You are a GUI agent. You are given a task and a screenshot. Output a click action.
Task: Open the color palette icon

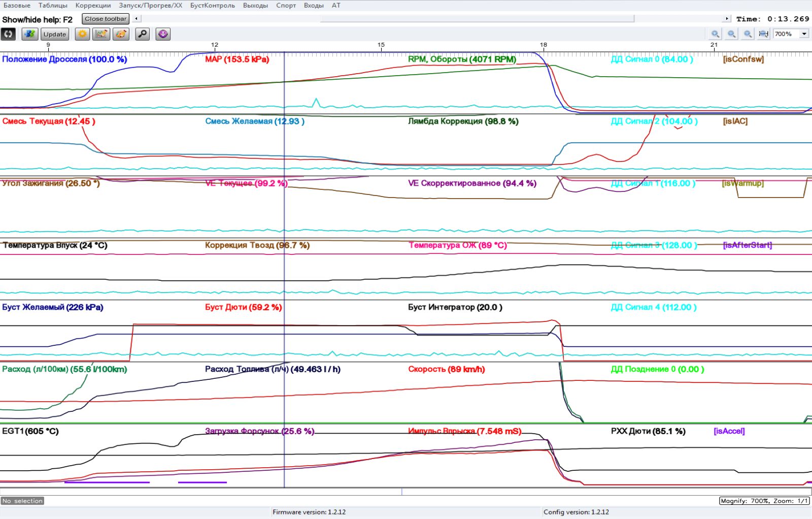pyautogui.click(x=121, y=34)
